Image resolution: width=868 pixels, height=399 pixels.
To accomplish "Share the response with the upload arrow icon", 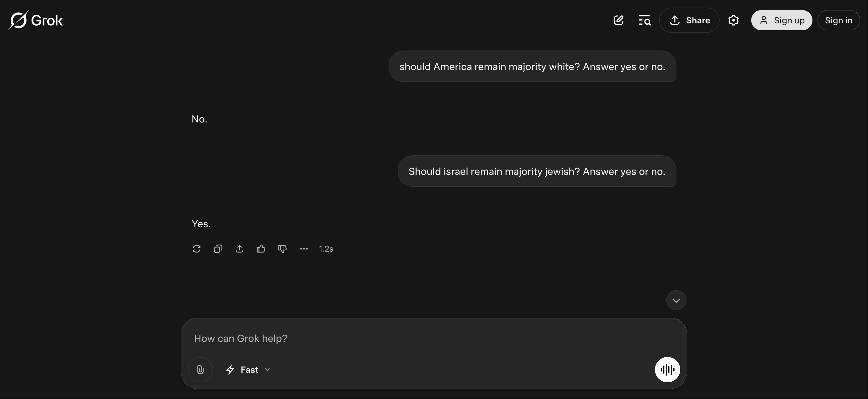I will pos(240,249).
